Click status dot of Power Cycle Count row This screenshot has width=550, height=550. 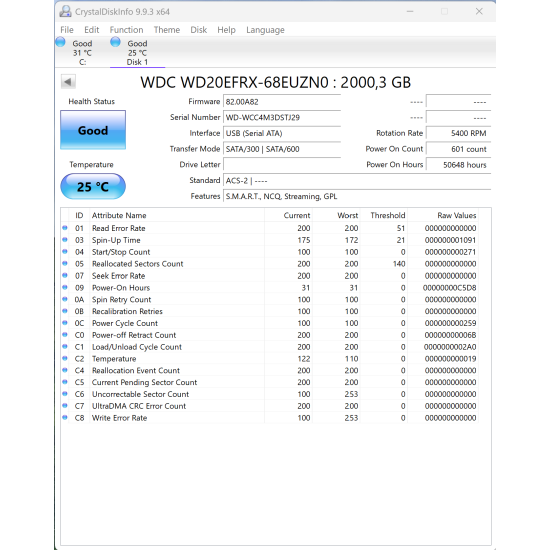pyautogui.click(x=65, y=323)
